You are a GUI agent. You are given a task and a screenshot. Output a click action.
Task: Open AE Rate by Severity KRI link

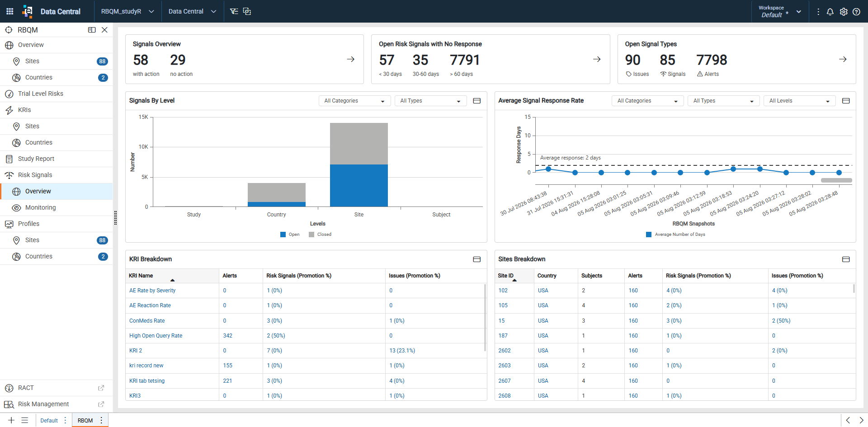(152, 291)
